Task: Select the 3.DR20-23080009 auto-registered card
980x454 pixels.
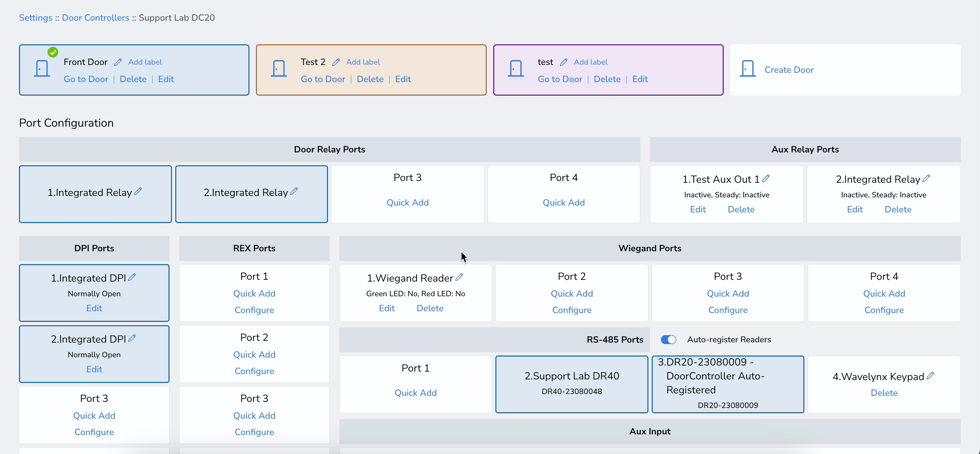Action: pos(728,384)
